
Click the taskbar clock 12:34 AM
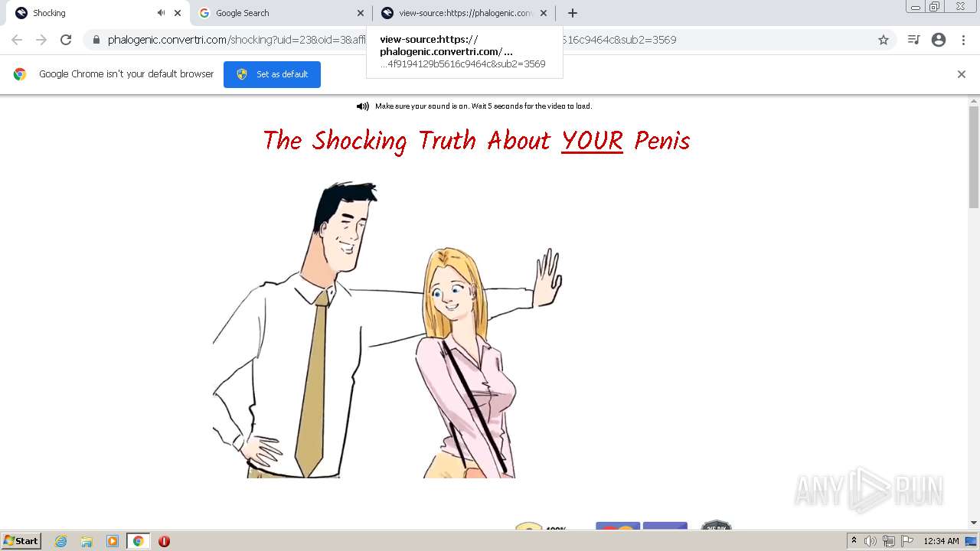click(941, 541)
